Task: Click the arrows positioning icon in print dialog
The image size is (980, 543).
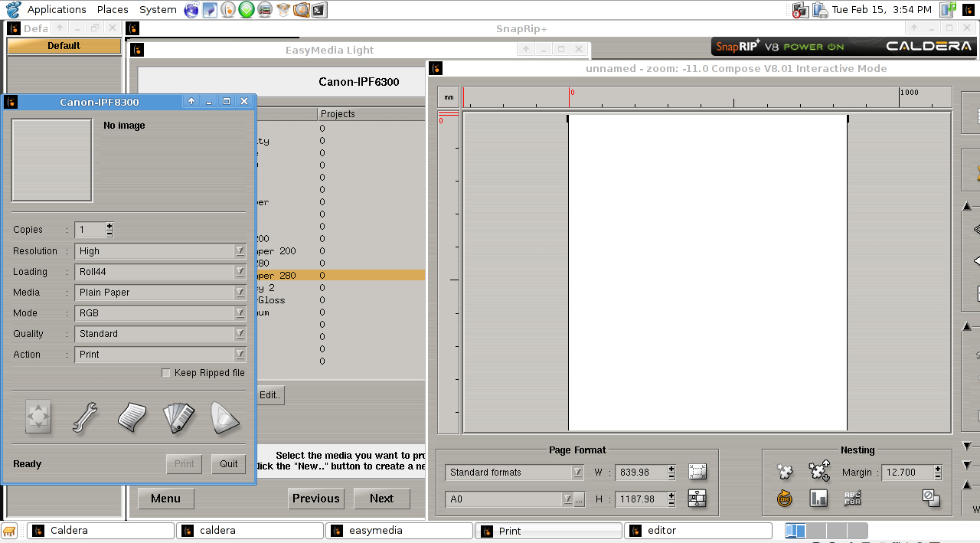Action: pyautogui.click(x=38, y=417)
